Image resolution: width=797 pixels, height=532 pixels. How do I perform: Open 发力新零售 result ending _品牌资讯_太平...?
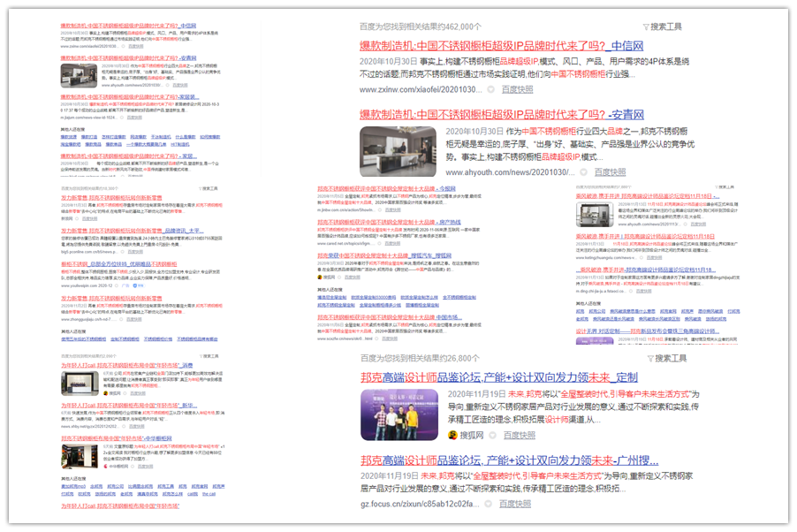133,231
